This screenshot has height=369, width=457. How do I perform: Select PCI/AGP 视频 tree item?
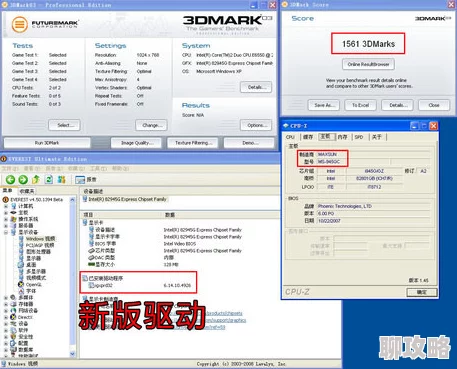pyautogui.click(x=40, y=245)
